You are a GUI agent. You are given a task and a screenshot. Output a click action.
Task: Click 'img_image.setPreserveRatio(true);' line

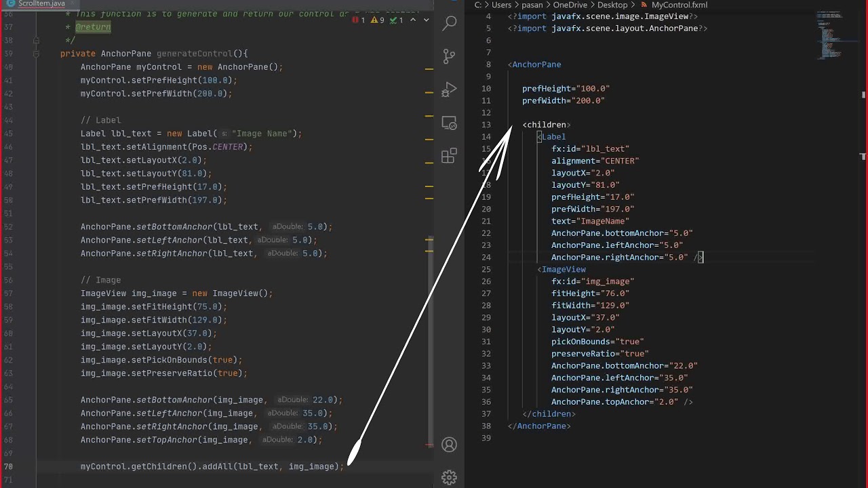pos(163,373)
